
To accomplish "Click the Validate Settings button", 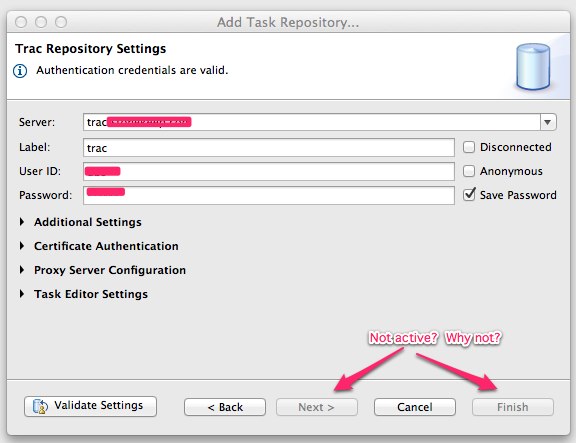I will [90, 406].
